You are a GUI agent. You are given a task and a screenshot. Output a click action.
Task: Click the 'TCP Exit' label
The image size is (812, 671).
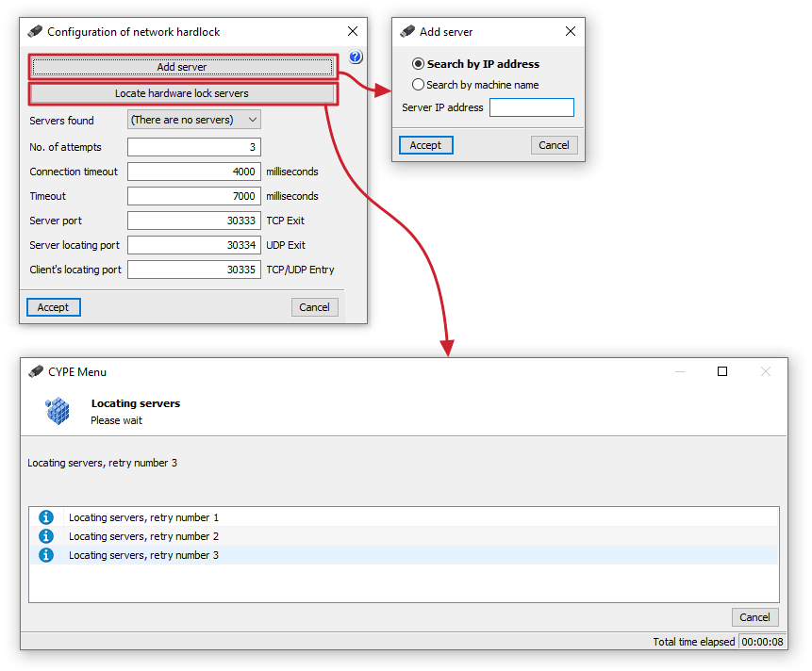[x=286, y=221]
